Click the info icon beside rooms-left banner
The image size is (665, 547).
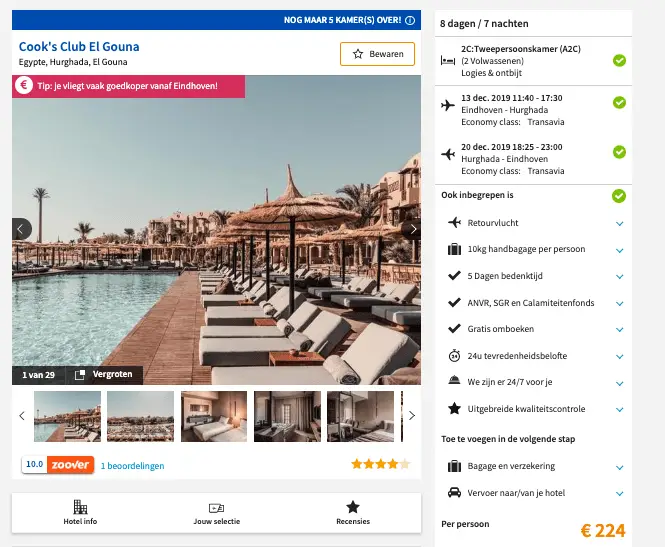(410, 20)
